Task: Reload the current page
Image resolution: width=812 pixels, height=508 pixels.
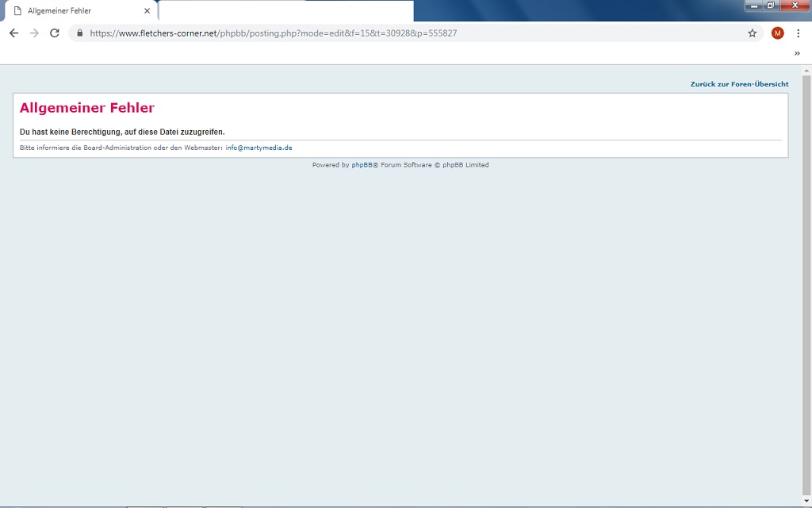Action: click(55, 33)
